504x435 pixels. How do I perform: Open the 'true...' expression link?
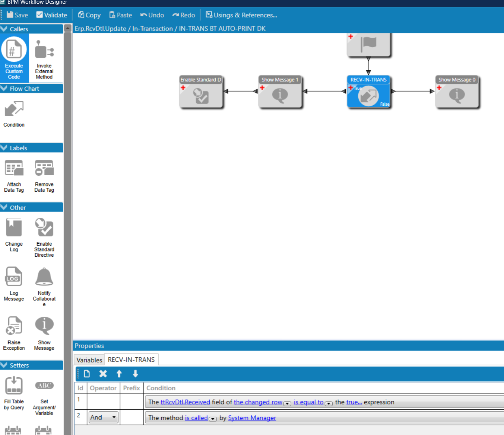pyautogui.click(x=354, y=402)
